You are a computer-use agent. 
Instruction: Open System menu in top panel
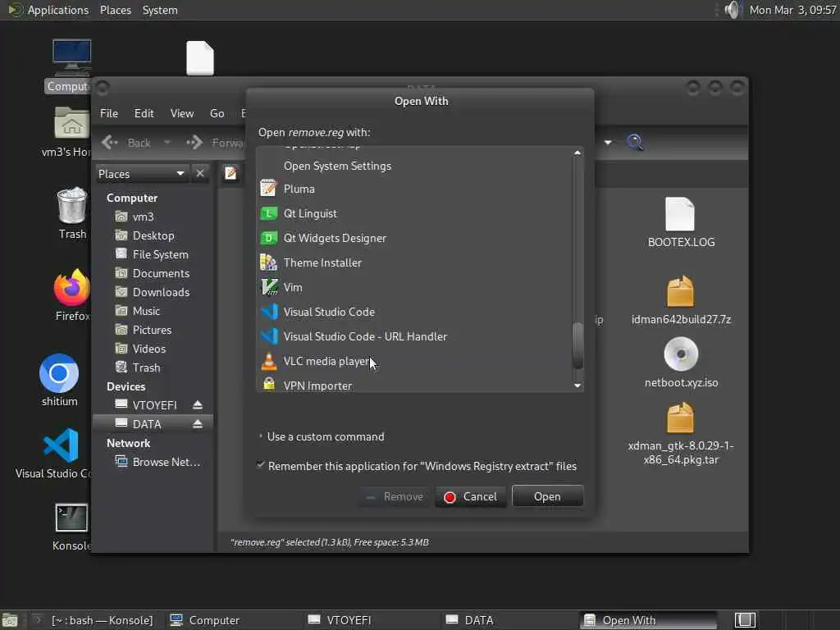tap(160, 10)
